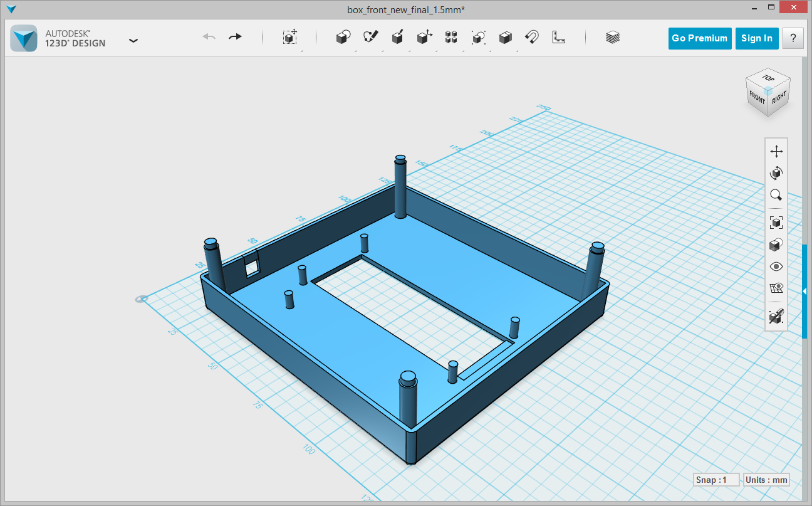Viewport: 812px width, 506px height.
Task: Open the Construct tool menu
Action: (x=397, y=38)
